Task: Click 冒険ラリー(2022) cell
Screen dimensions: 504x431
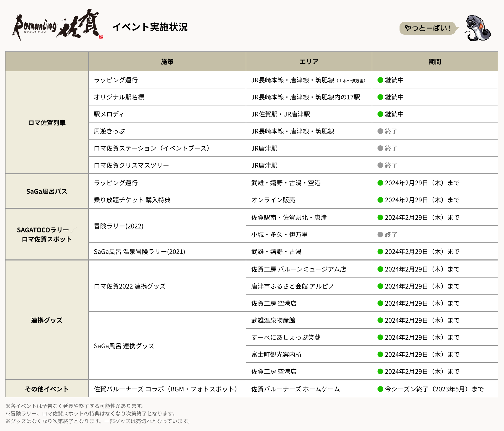Action: (119, 226)
